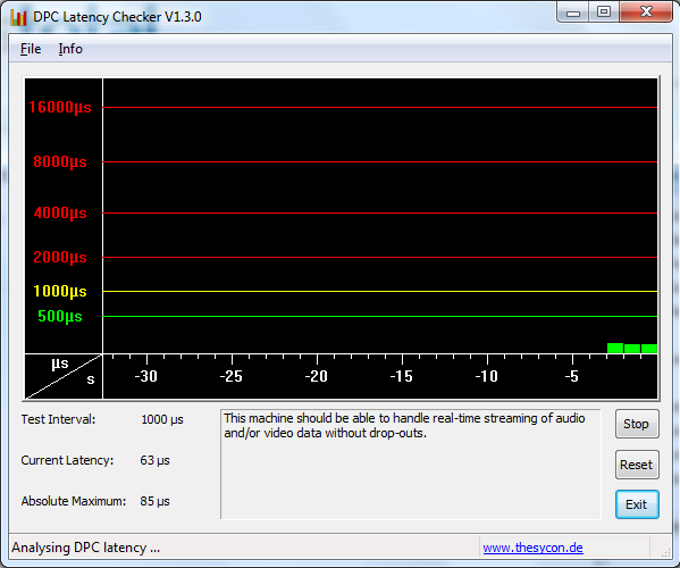Select the 16000µs red scale label
The image size is (680, 568).
coord(60,108)
